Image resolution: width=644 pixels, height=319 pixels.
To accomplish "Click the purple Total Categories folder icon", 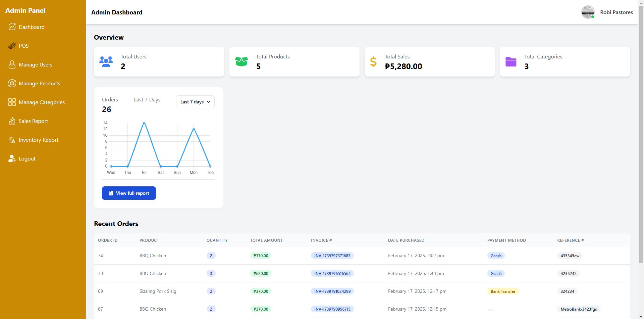I will (x=511, y=62).
